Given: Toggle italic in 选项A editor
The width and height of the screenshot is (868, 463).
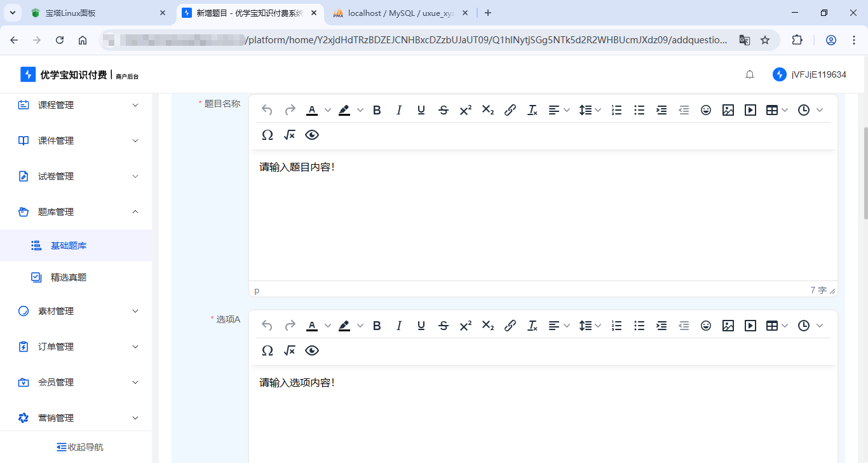Looking at the screenshot, I should tap(399, 326).
